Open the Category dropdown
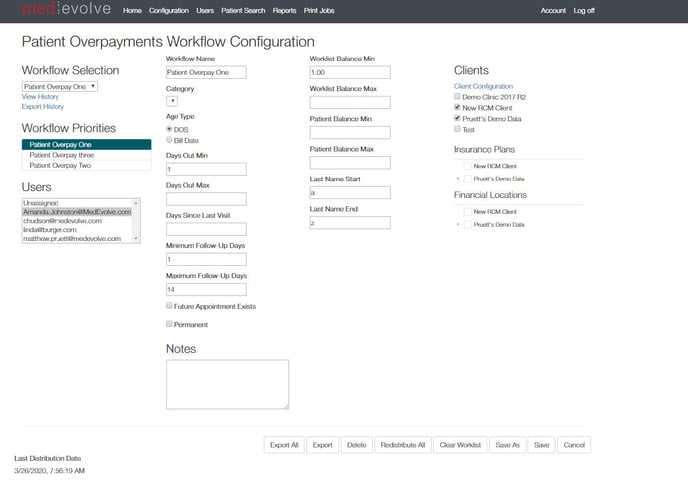 pos(172,100)
